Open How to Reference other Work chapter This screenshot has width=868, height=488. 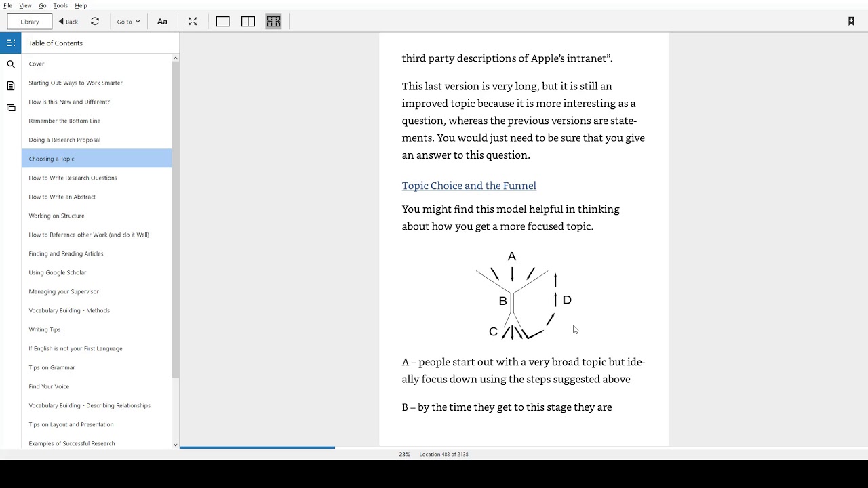[x=96, y=235]
